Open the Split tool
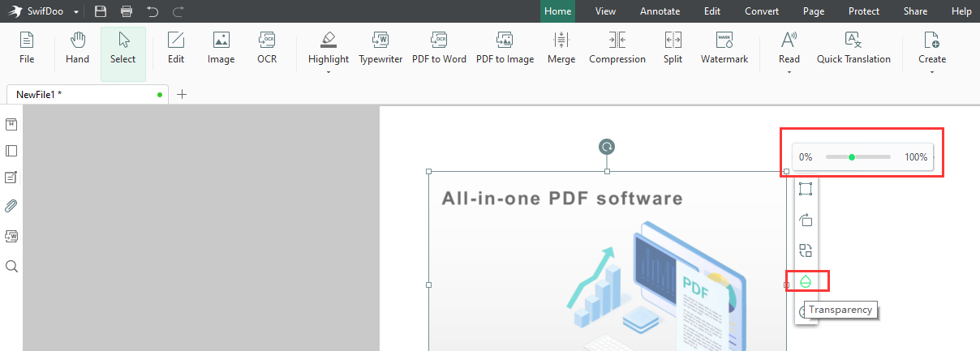The height and width of the screenshot is (351, 980). [673, 49]
